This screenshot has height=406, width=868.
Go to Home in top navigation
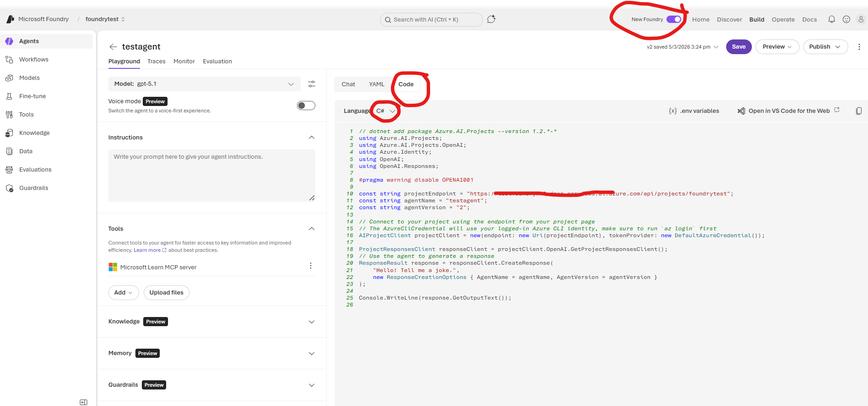click(x=700, y=20)
